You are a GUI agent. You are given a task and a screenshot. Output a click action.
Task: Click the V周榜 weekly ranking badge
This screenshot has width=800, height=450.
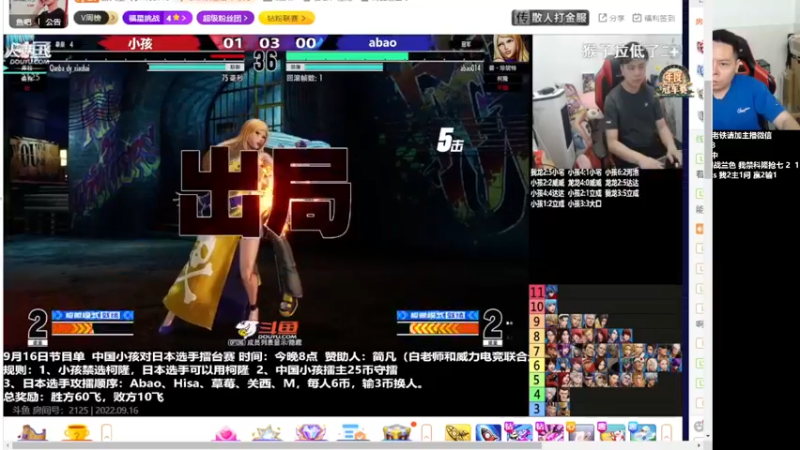click(95, 18)
